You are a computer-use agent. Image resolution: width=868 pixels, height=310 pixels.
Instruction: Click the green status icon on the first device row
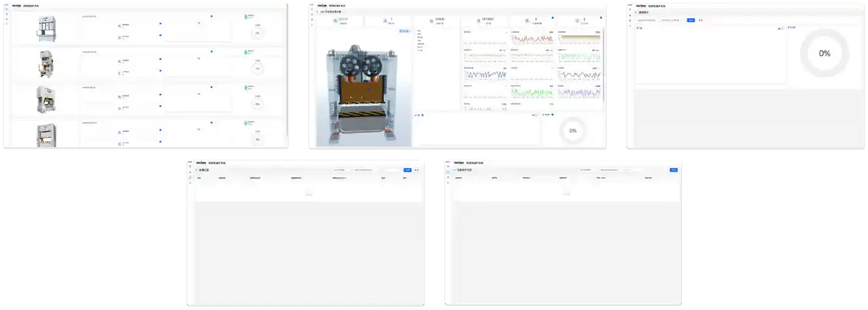tap(246, 16)
